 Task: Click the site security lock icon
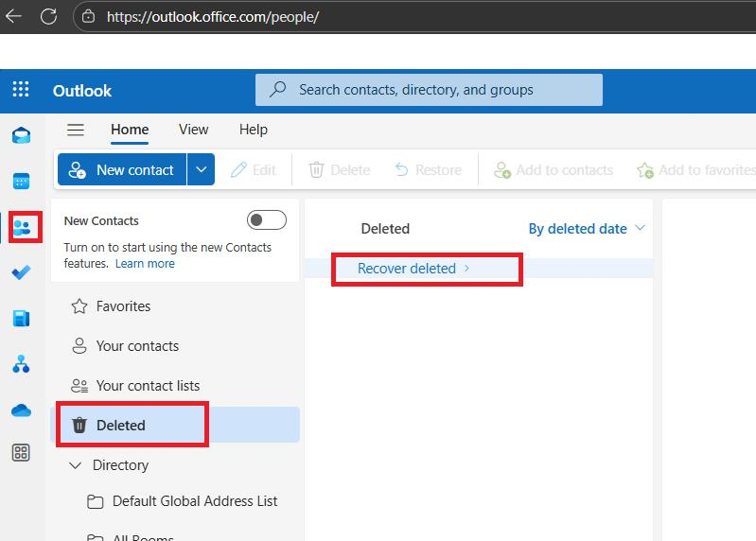[x=88, y=16]
